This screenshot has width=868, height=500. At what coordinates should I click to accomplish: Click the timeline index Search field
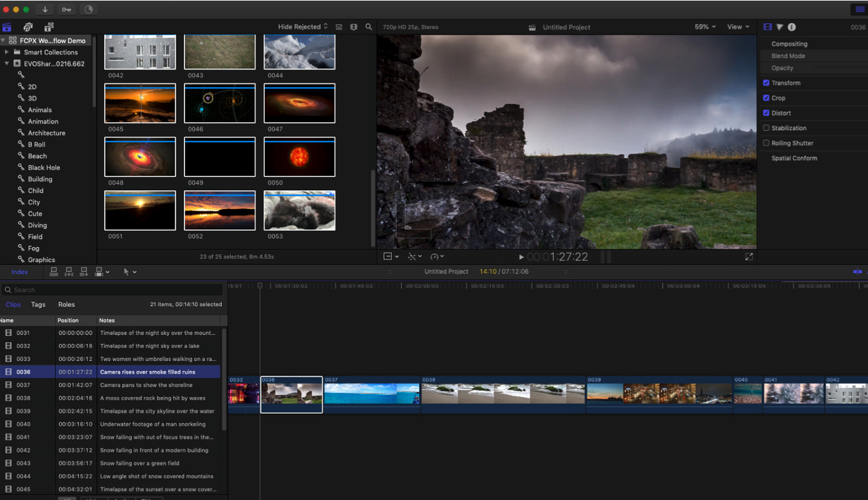click(112, 290)
